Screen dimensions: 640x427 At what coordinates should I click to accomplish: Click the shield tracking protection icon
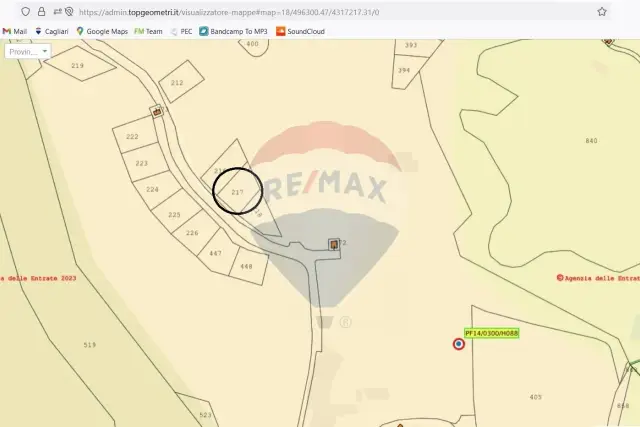pyautogui.click(x=25, y=11)
